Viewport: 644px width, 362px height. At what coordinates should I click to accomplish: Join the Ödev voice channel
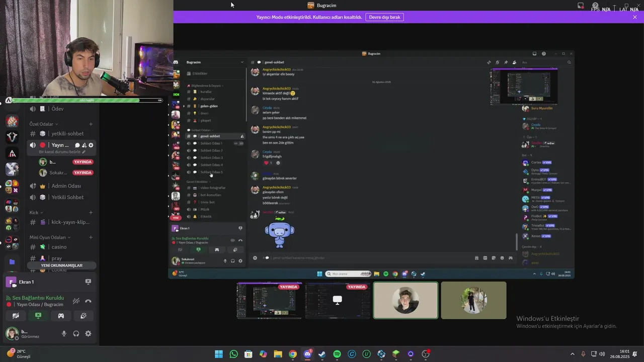[61, 109]
